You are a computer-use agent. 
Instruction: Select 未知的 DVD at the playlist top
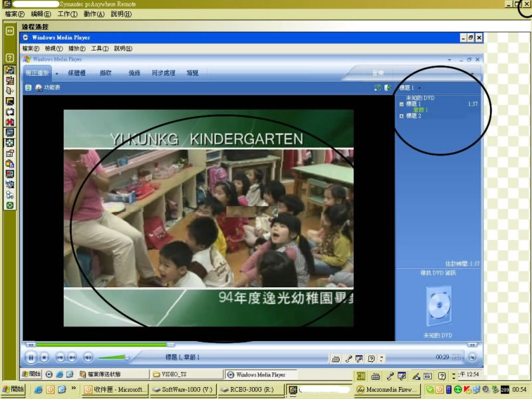(420, 98)
